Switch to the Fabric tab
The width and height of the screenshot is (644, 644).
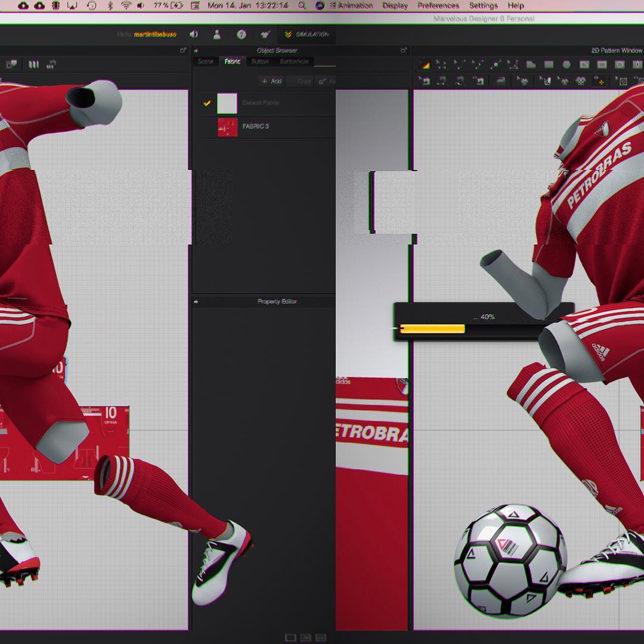coord(233,61)
